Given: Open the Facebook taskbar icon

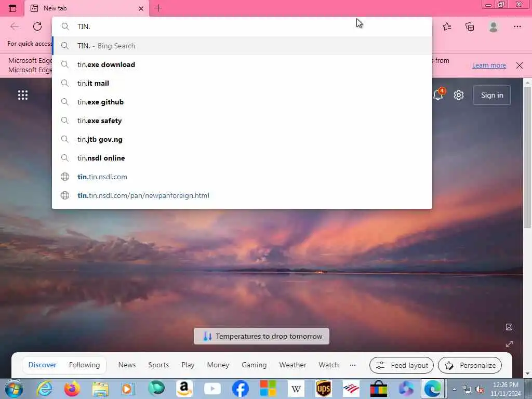Looking at the screenshot, I should [x=240, y=389].
